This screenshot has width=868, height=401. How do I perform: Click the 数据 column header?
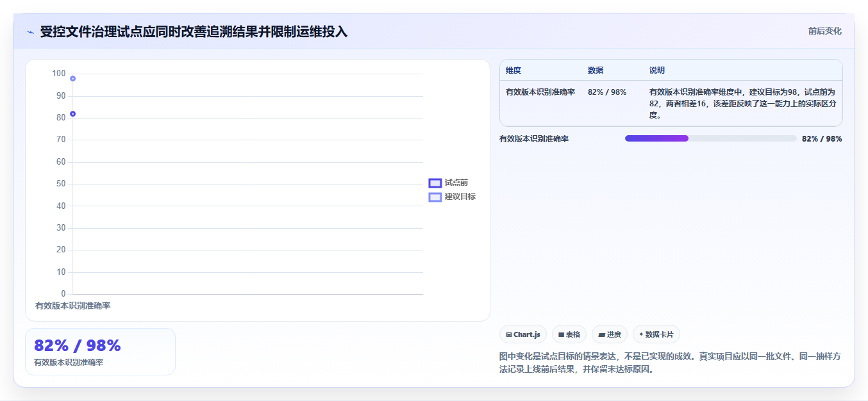[596, 70]
